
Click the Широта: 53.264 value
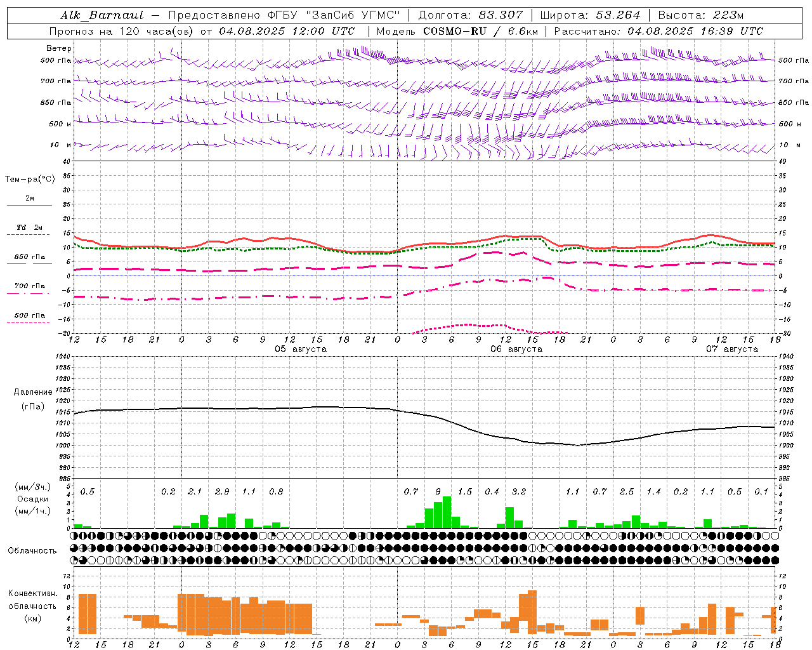tap(590, 15)
